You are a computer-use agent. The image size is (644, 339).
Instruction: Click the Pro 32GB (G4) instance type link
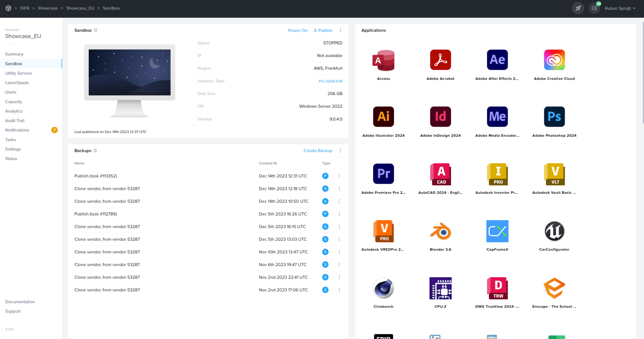coord(330,81)
